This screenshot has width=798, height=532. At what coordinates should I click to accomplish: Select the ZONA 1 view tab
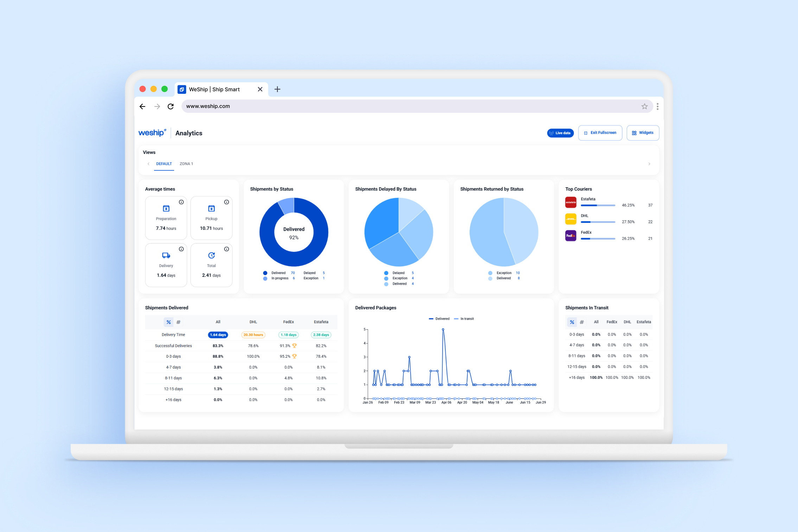click(186, 164)
